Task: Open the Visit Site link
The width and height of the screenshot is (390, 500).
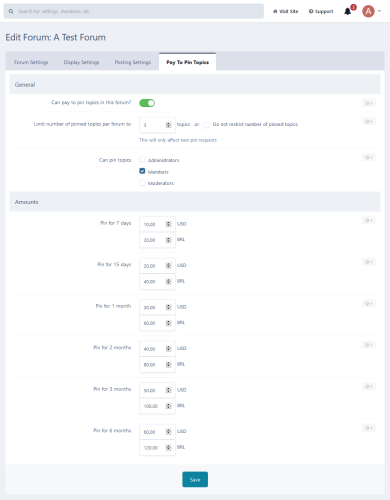Action: pyautogui.click(x=285, y=11)
